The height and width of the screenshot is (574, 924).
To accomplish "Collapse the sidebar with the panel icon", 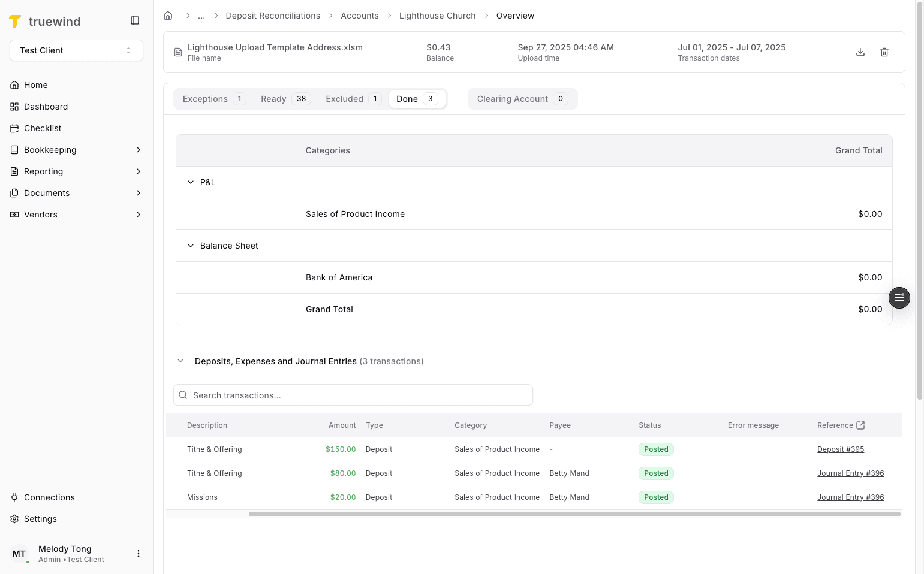I will [134, 20].
